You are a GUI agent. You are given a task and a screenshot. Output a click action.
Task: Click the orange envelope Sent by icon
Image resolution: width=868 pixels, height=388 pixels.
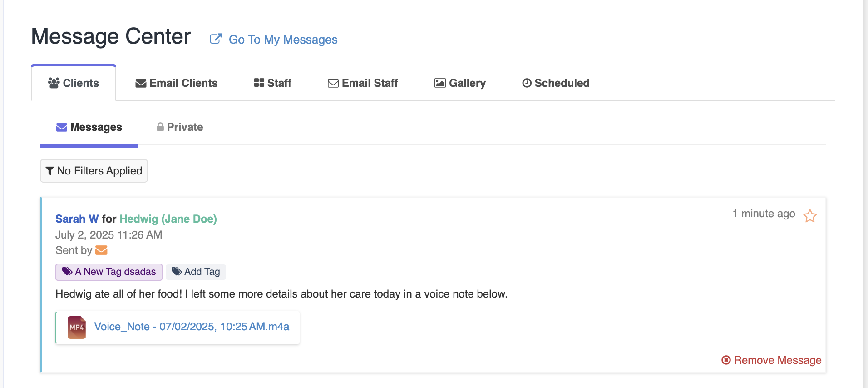[101, 250]
